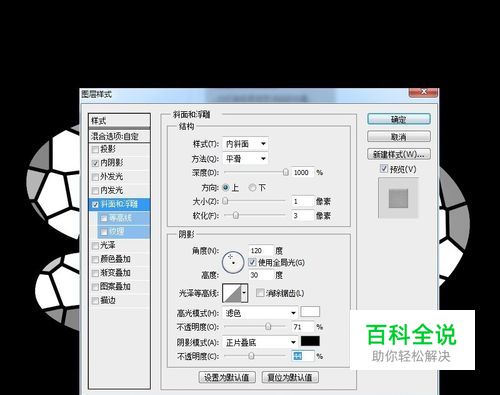Click the angle direction dial circle
This screenshot has height=395, width=500.
point(233,262)
